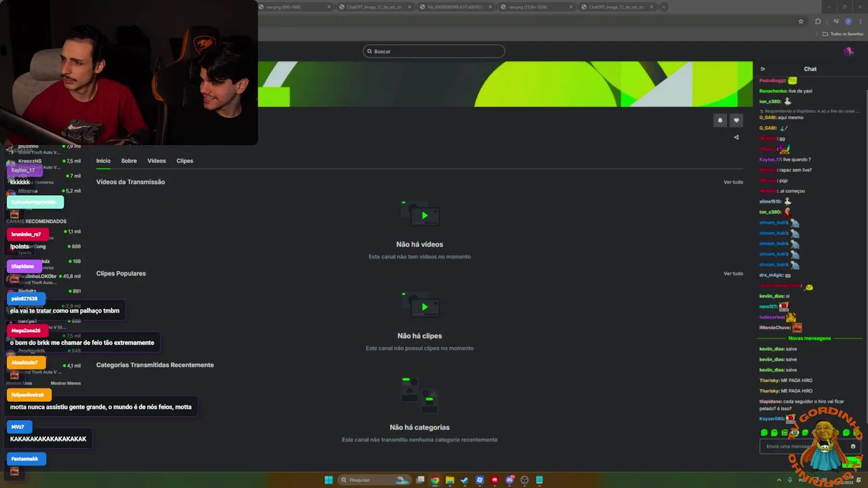Viewport: 868px width, 488px height.
Task: Open the browser extensions puzzle icon
Action: click(818, 21)
